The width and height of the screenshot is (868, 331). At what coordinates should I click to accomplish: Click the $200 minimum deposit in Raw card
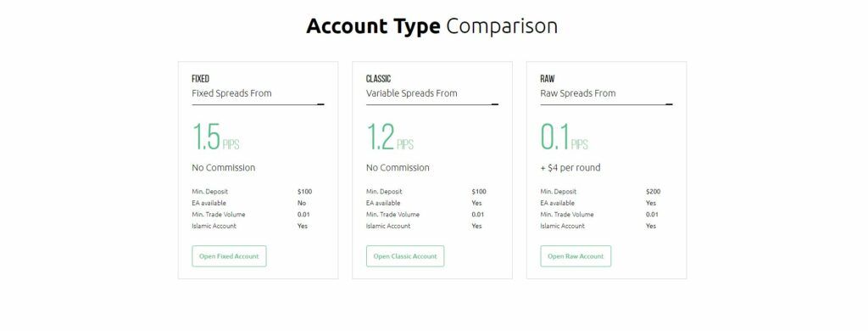(x=654, y=191)
